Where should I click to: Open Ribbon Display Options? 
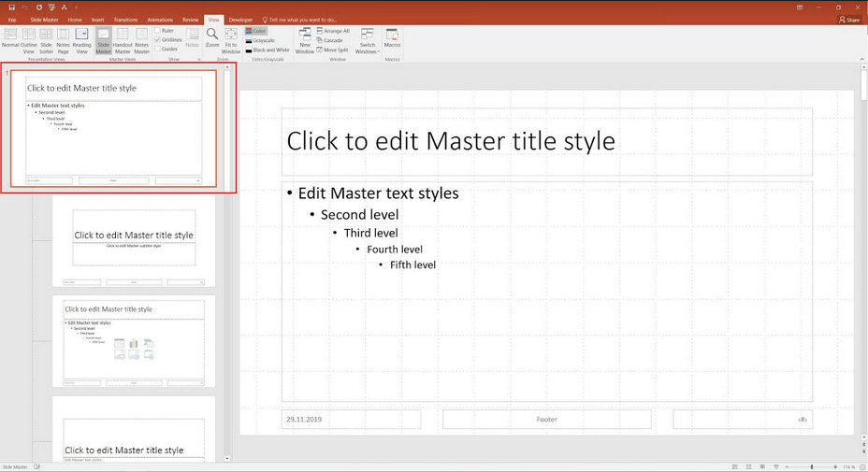tap(800, 7)
